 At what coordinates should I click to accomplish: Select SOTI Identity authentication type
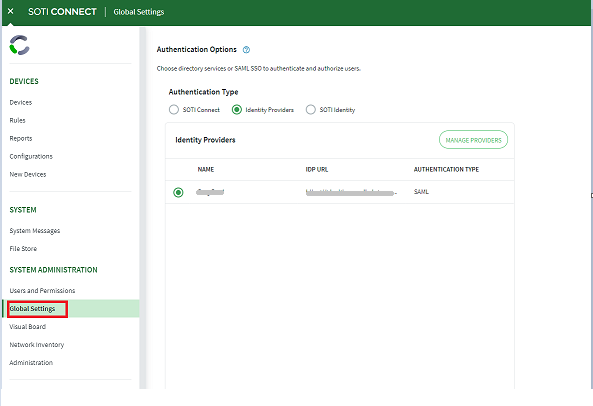click(310, 110)
